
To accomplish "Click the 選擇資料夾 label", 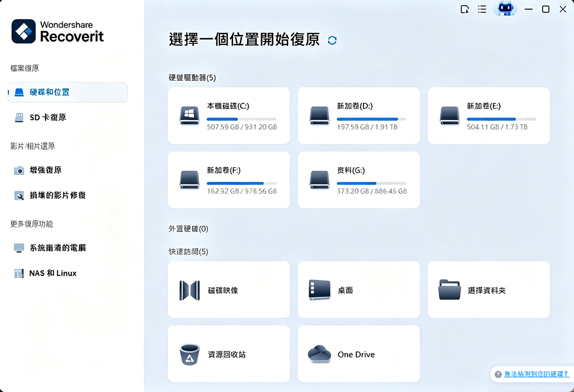I will pyautogui.click(x=486, y=290).
